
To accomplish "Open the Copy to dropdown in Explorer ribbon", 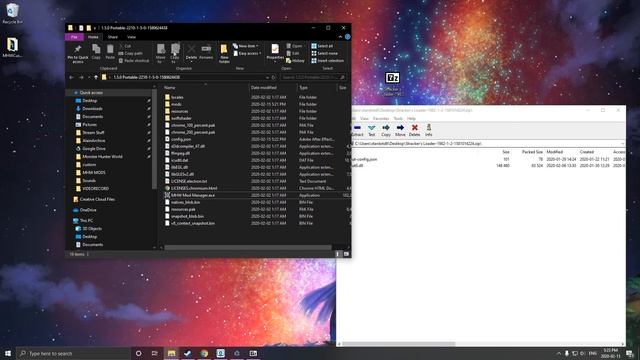I will click(x=175, y=53).
